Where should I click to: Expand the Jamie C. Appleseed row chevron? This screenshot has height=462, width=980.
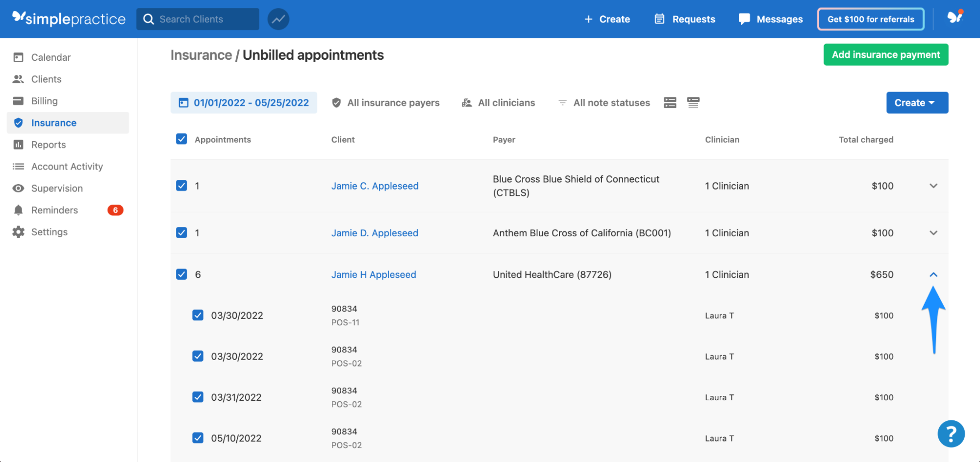point(933,186)
